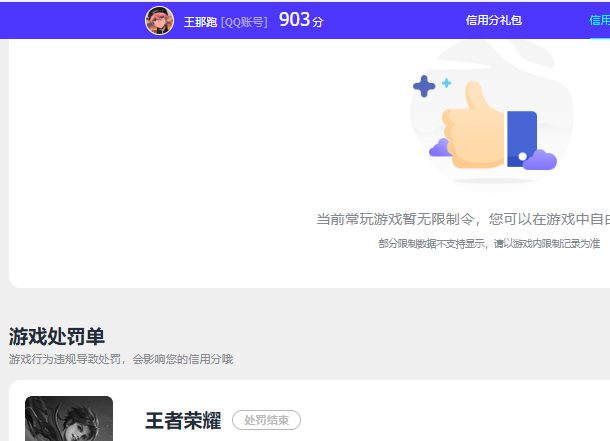This screenshot has height=441, width=610.
Task: Click the user avatar in the header
Action: (x=160, y=21)
